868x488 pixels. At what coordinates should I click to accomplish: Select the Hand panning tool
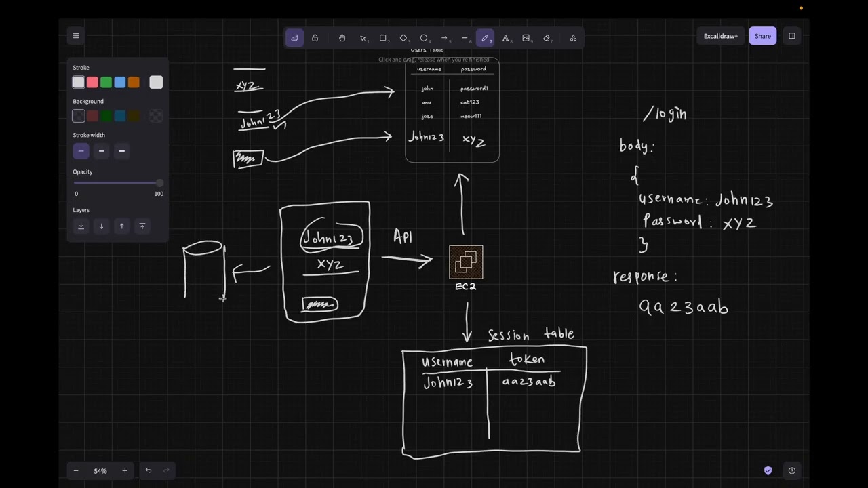coord(342,38)
